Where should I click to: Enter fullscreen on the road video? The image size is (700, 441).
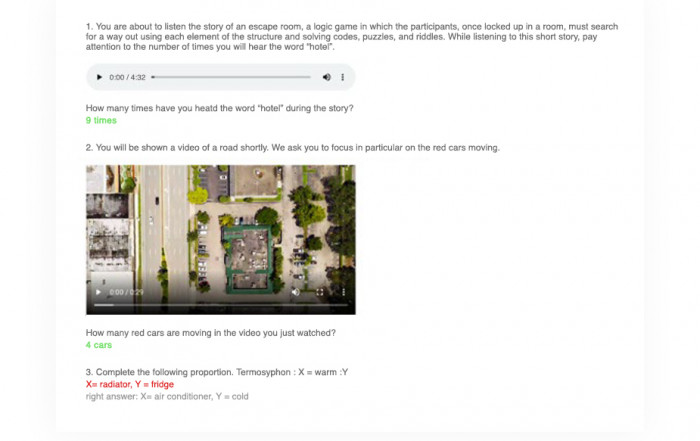click(x=320, y=292)
